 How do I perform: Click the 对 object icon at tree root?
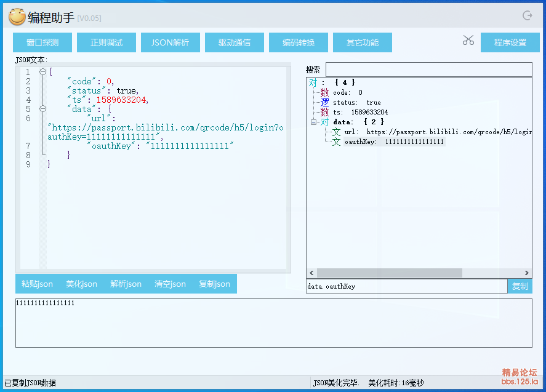pos(313,82)
